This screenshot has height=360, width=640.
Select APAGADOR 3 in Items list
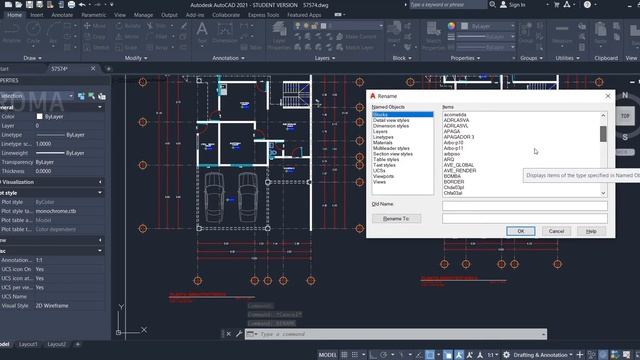pos(459,137)
